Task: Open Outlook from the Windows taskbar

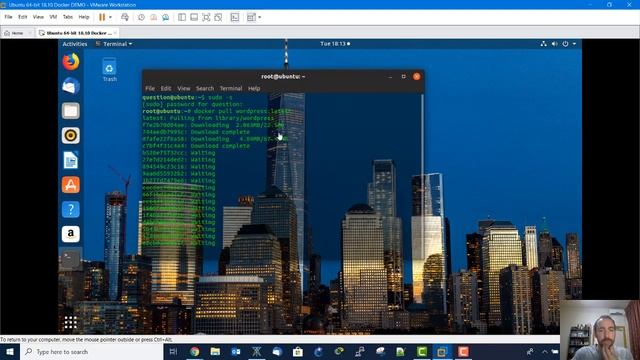Action: (236, 351)
